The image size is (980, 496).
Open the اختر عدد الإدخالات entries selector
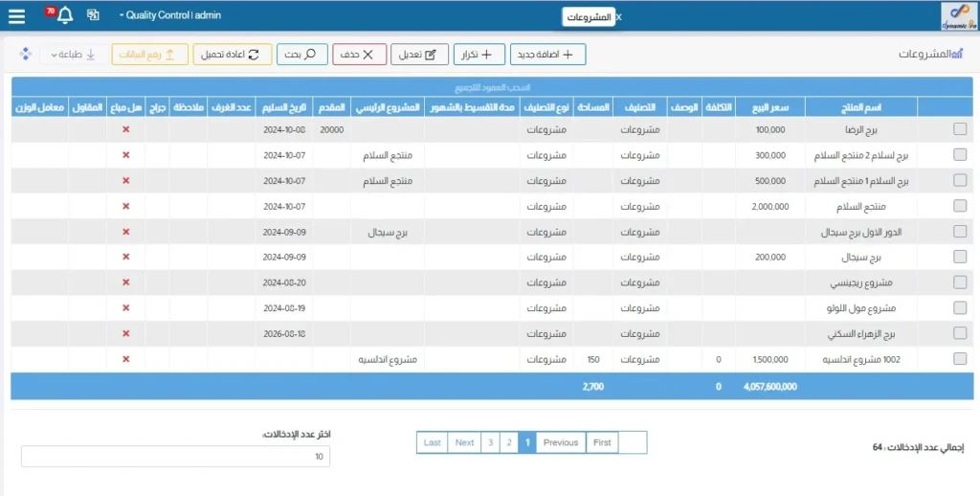[x=175, y=457]
